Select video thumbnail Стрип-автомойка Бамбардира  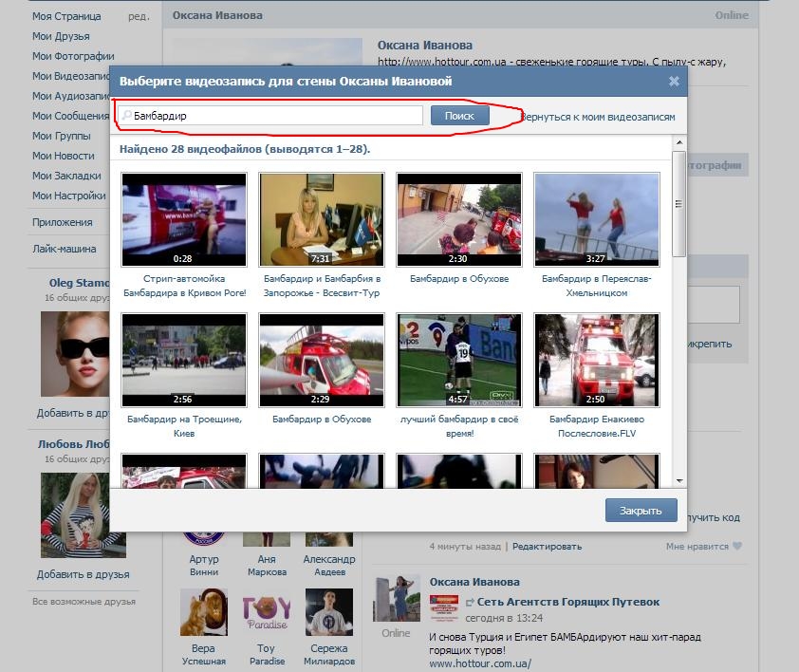[184, 219]
